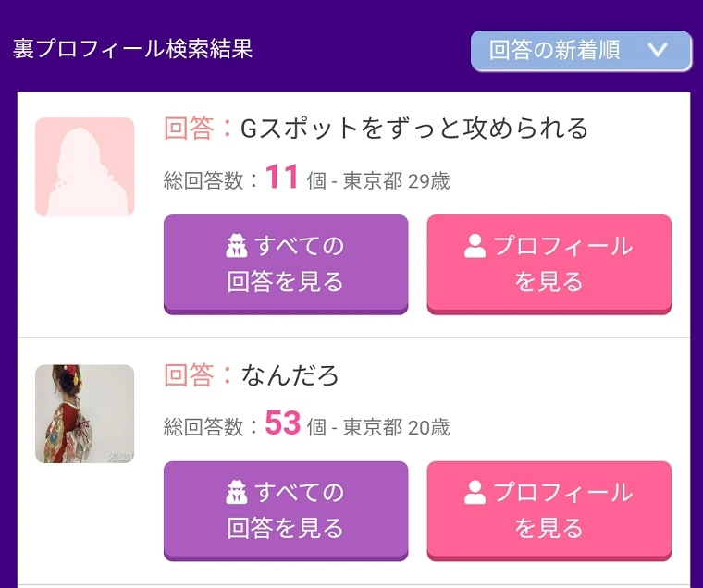Click the chevron arrow on the sort selector
703x588 pixels.
(658, 51)
